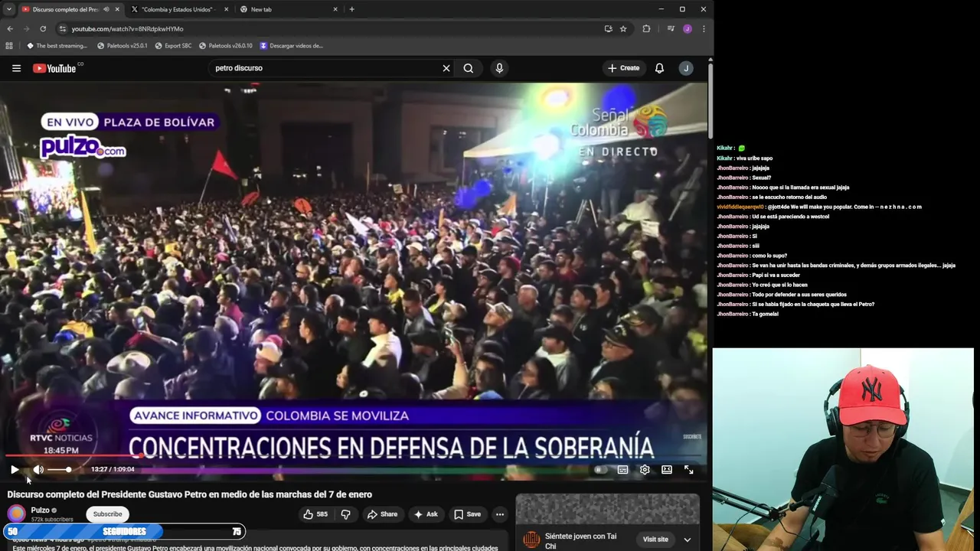
Task: Open the Chrome tab search dropdown
Action: (8, 9)
